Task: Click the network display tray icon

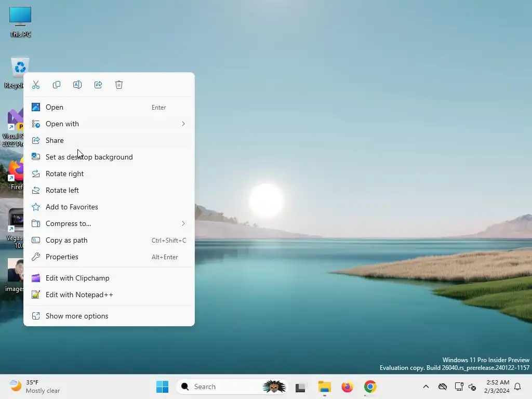Action: 459,387
